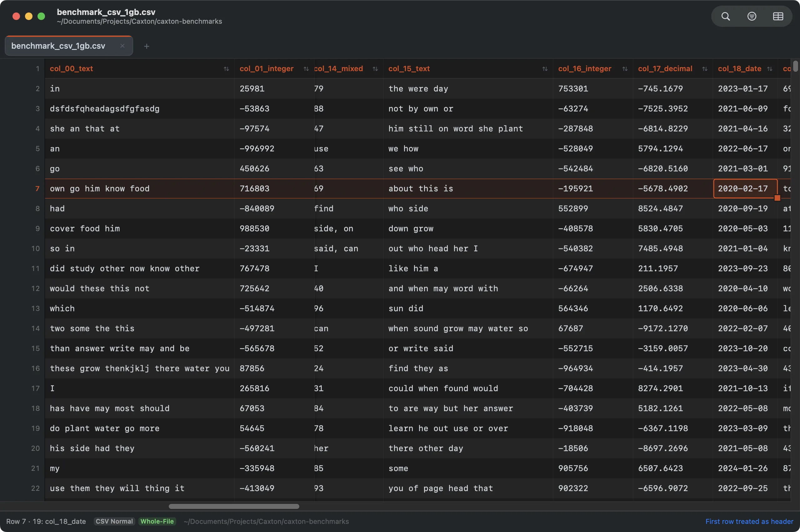Select cell 'to are way but her answer'
800x532 pixels.
pos(468,408)
